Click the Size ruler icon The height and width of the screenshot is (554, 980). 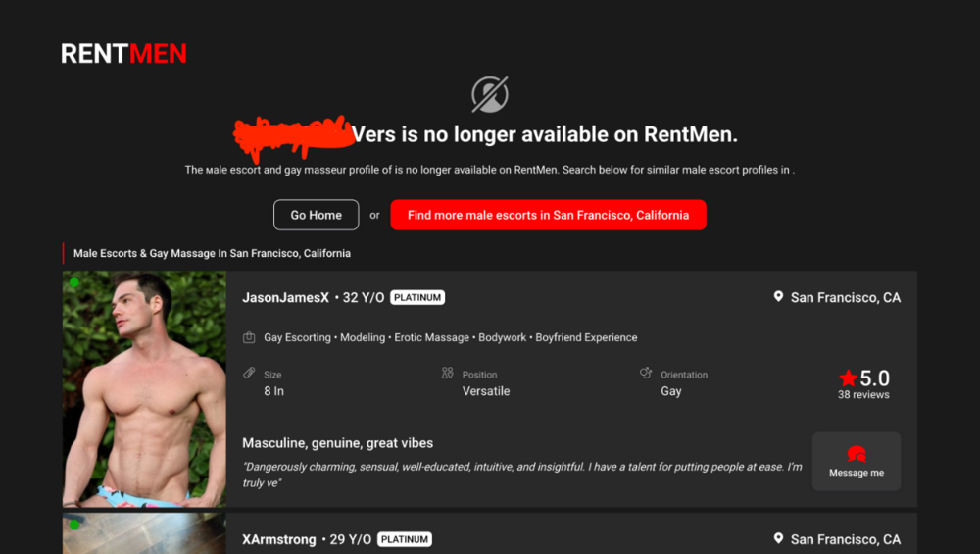250,374
